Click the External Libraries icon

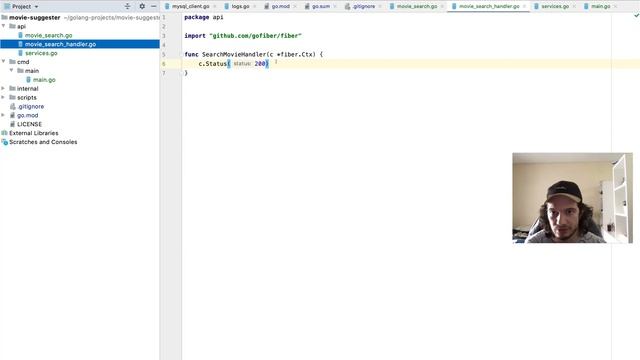[x=4, y=133]
